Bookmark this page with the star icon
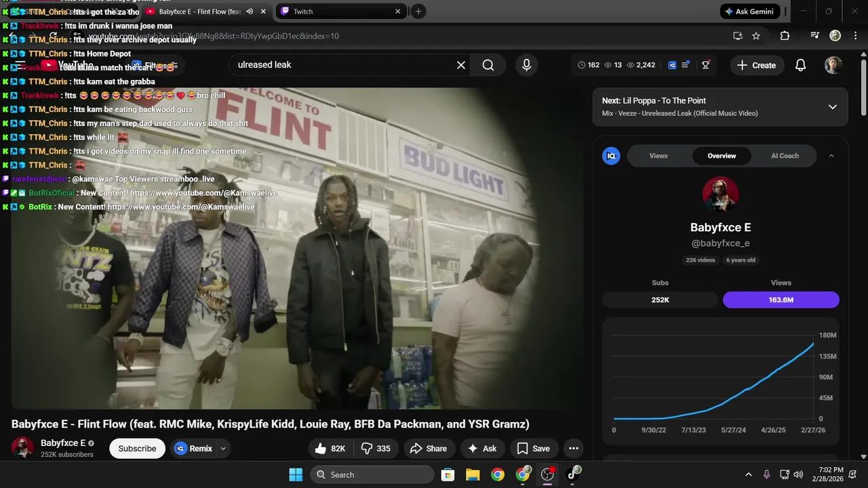 coord(756,36)
